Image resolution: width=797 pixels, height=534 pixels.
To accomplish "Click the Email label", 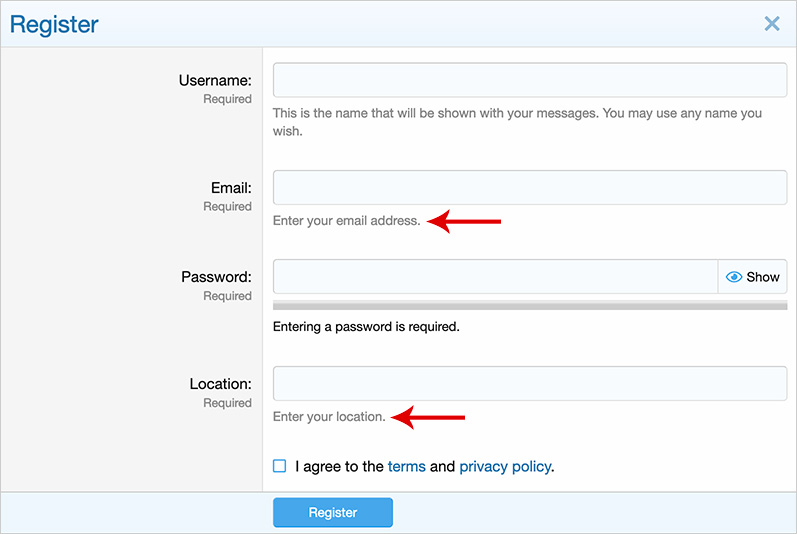I will [231, 188].
